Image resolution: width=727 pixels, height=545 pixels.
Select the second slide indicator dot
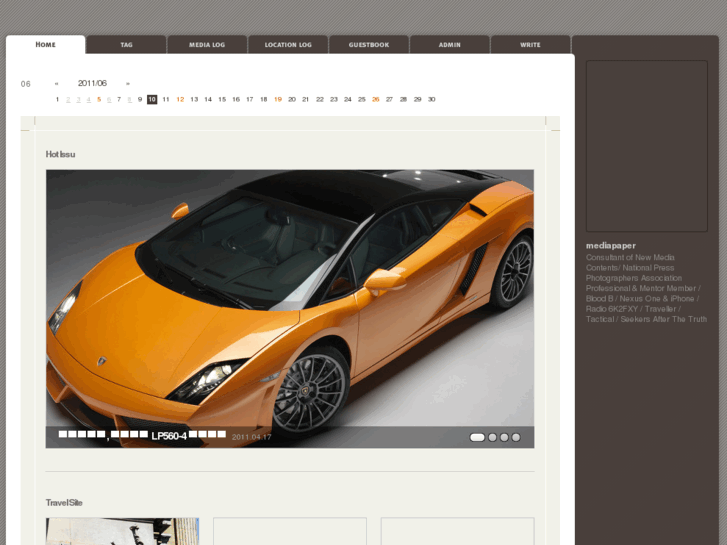492,437
